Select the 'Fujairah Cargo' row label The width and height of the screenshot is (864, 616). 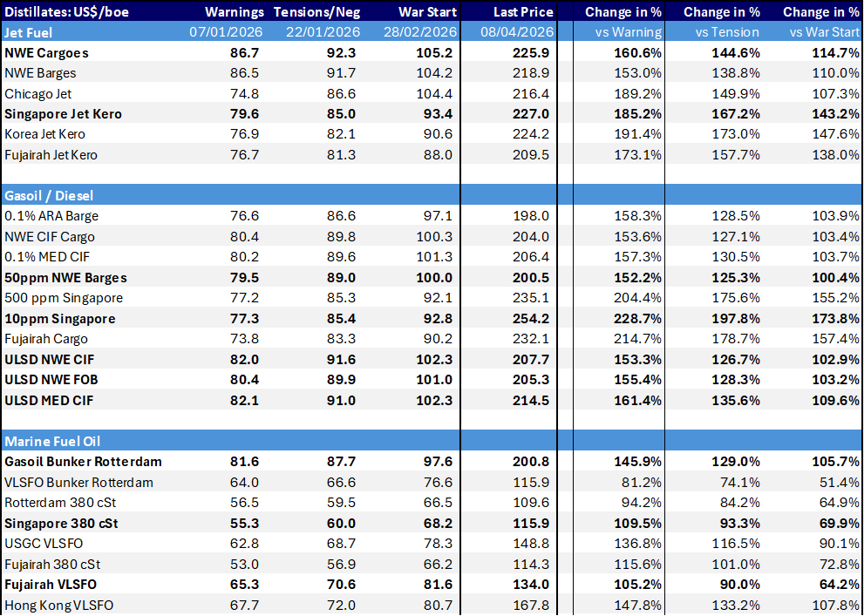45,339
